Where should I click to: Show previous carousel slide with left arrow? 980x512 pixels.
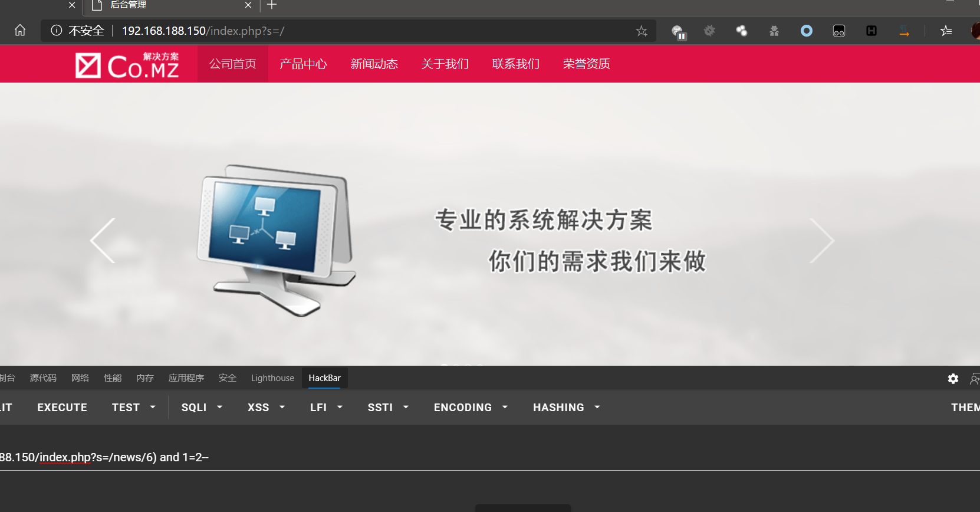coord(103,241)
